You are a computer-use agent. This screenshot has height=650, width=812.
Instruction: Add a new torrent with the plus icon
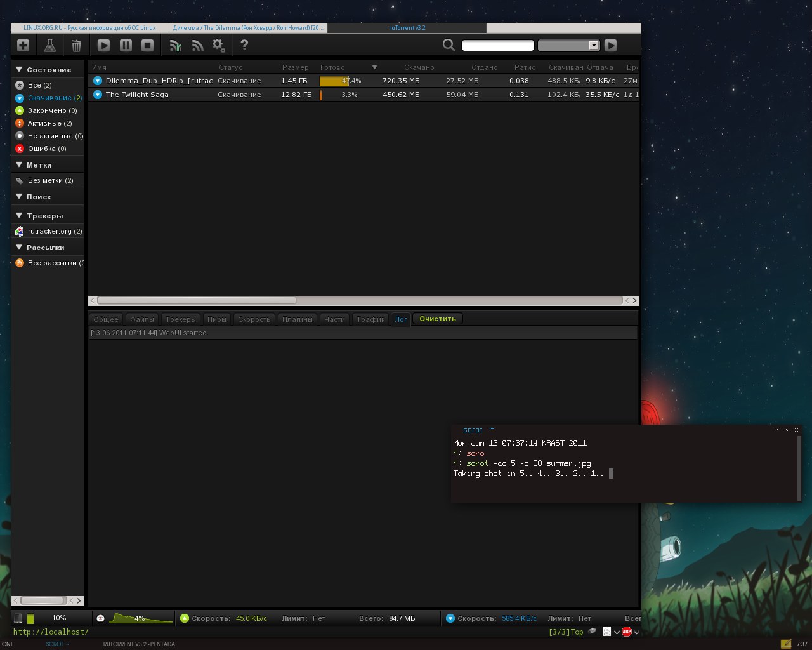(23, 45)
